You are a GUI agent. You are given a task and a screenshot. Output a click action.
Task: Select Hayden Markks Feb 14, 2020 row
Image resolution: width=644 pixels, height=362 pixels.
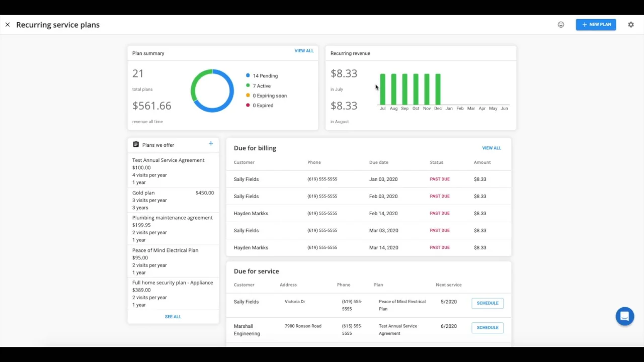pos(369,213)
